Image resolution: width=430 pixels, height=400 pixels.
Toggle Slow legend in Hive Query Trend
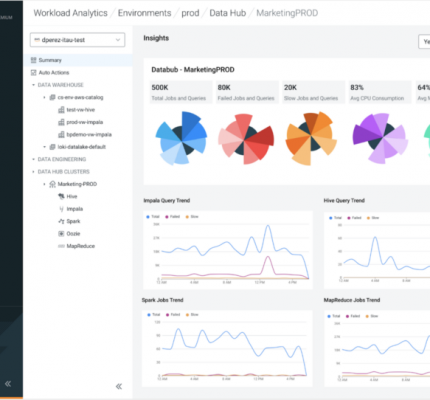point(373,218)
